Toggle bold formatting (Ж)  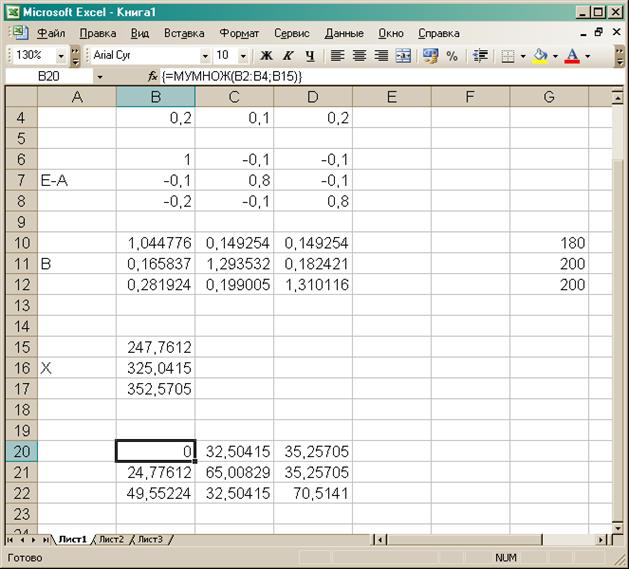[266, 55]
